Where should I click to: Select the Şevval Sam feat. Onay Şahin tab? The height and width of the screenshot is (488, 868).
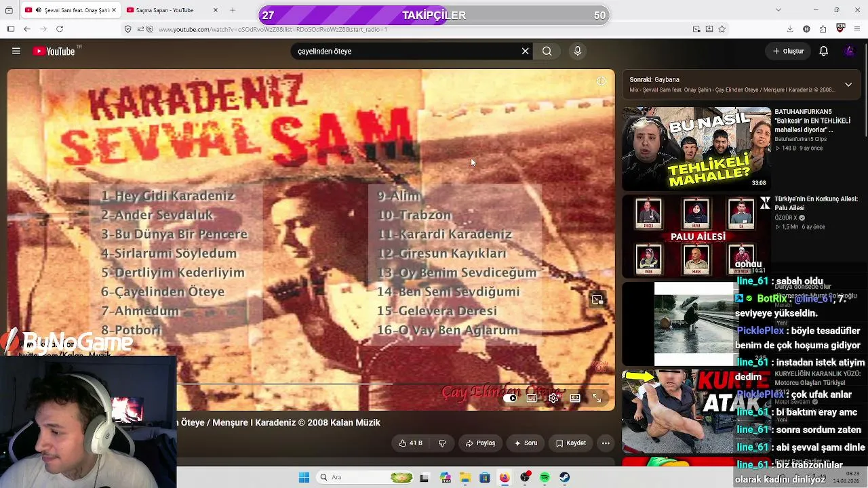[71, 10]
